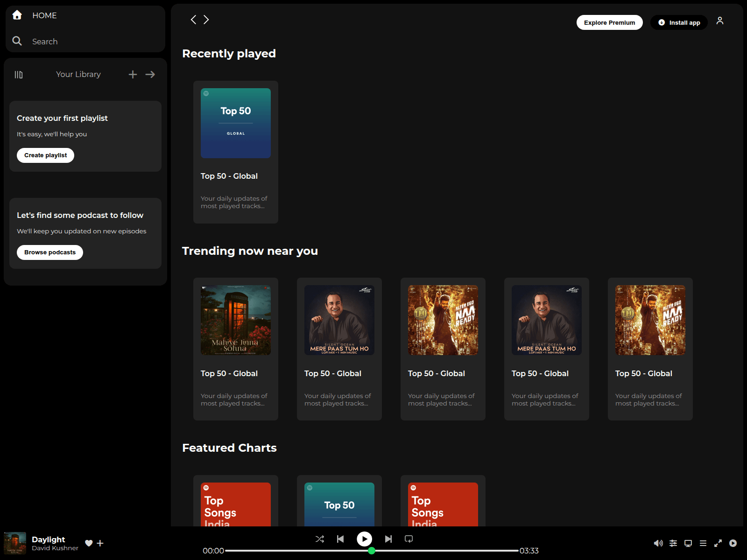The image size is (747, 560).
Task: Click the Featured Charts heading
Action: (x=229, y=448)
